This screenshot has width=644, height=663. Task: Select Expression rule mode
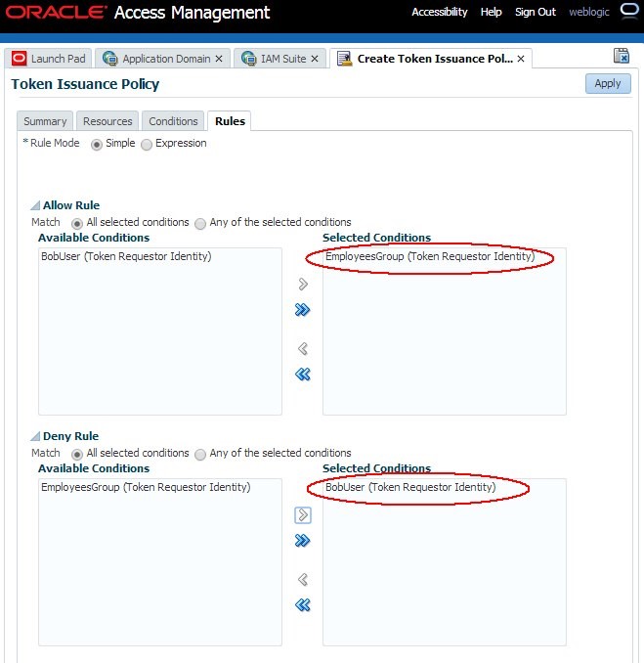147,145
